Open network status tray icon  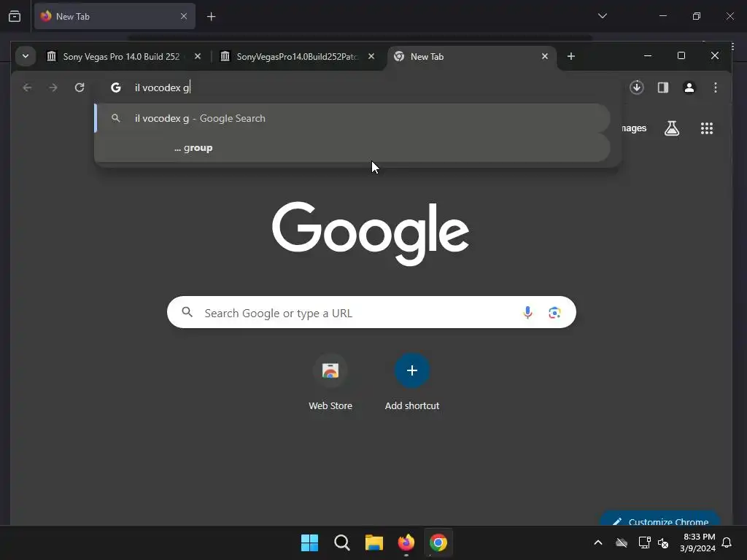[x=645, y=542]
